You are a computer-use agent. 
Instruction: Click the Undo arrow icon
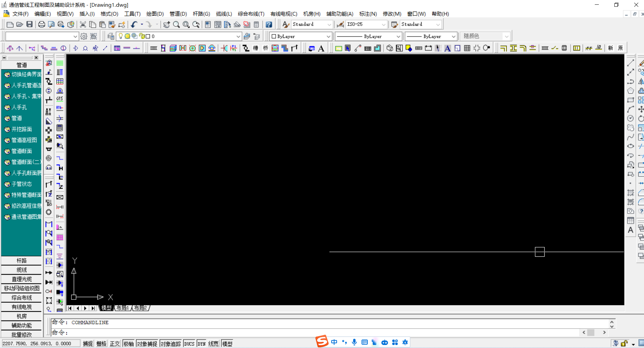coord(134,24)
